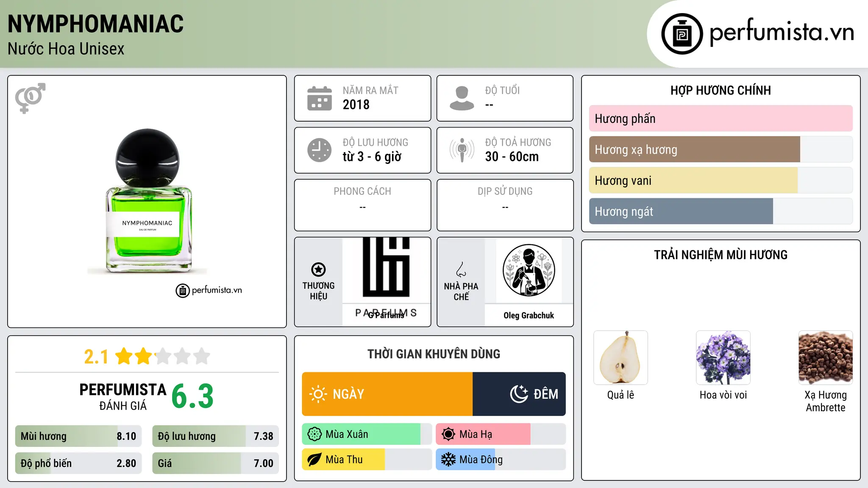The height and width of the screenshot is (488, 868).
Task: Click the longevity value từ 3 - 6 giờ
Action: pos(372,157)
